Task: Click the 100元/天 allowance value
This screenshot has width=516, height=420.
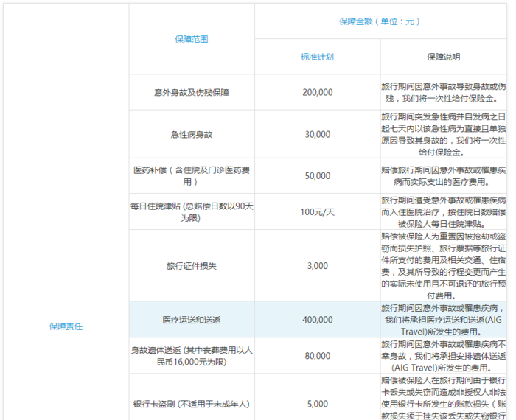Action: 317,211
